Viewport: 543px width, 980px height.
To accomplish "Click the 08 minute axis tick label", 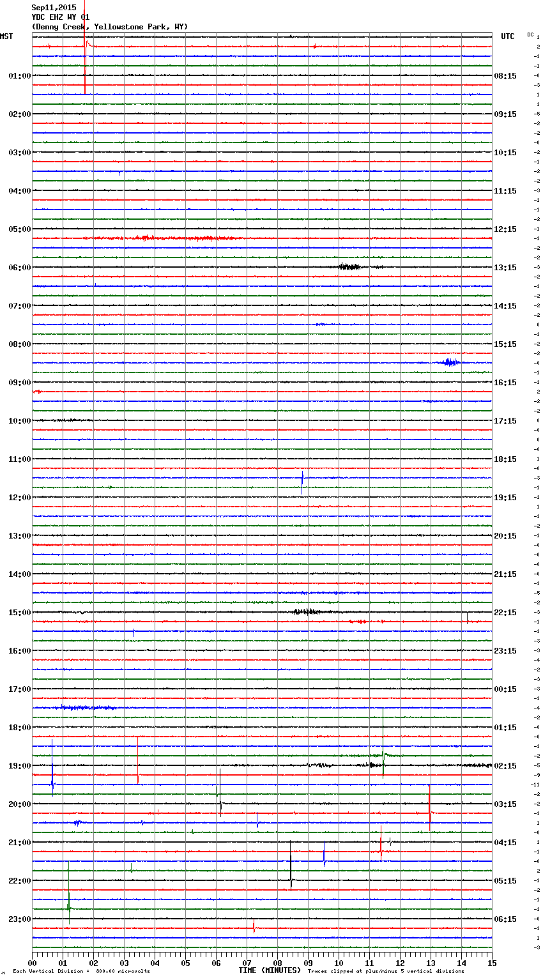I will tap(277, 963).
